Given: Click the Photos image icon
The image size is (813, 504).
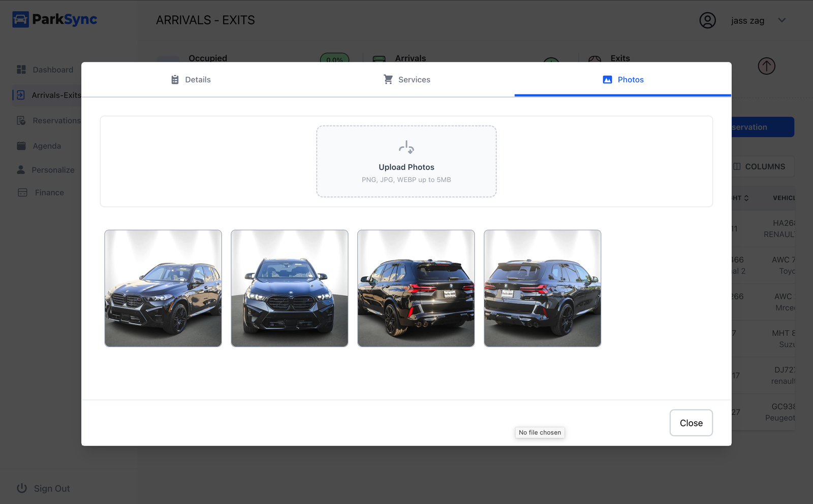Looking at the screenshot, I should (607, 80).
